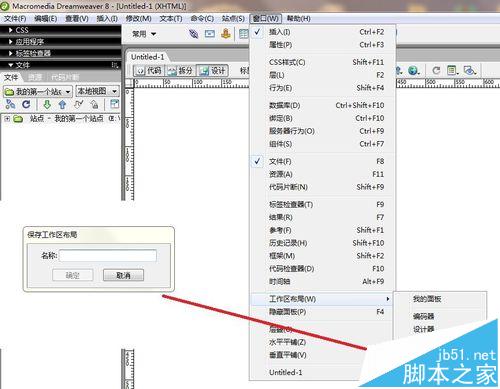Select 层(L) F2 menu entry
The height and width of the screenshot is (389, 500).
pos(322,75)
